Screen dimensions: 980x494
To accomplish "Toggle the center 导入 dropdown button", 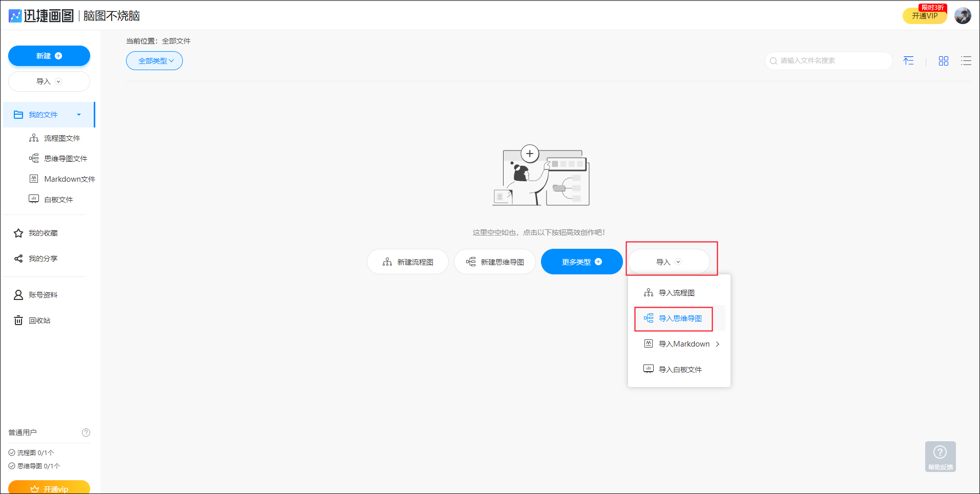I will click(x=669, y=262).
